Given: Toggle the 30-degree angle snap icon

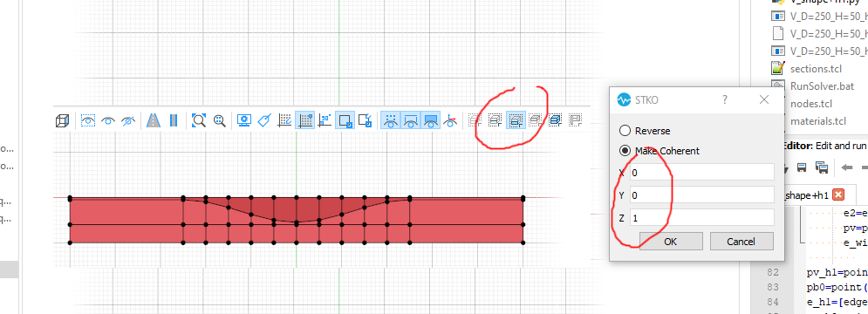Looking at the screenshot, I should pos(325,120).
